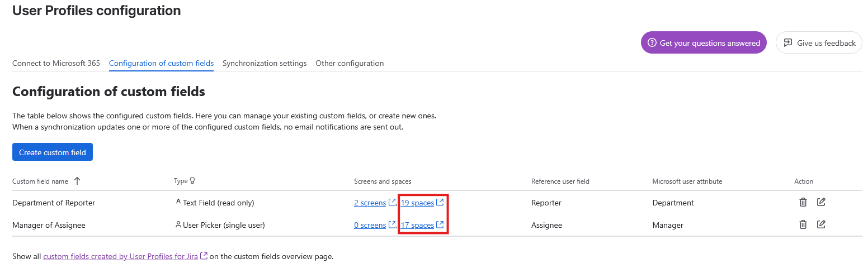Open custom fields created by User Profiles link
This screenshot has width=868, height=273.
pos(120,256)
